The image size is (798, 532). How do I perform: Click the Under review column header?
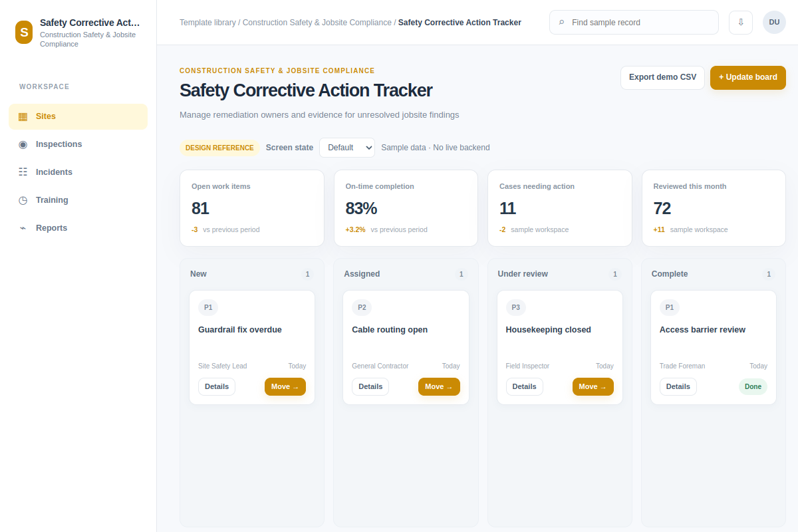coord(523,274)
